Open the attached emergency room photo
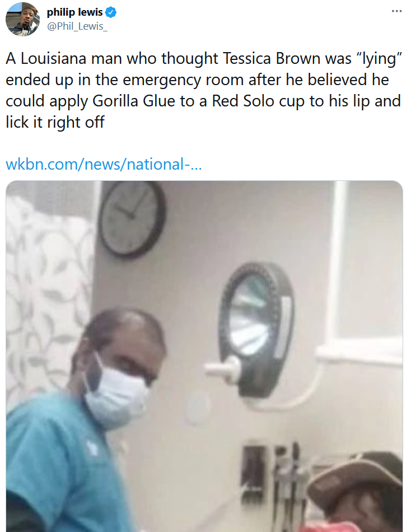 click(x=204, y=356)
